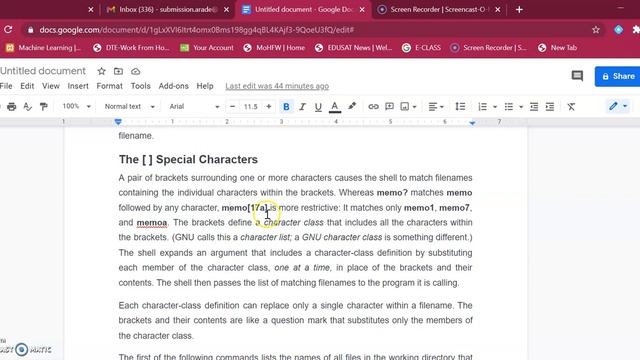
Task: Open the Edit menu
Action: click(27, 86)
